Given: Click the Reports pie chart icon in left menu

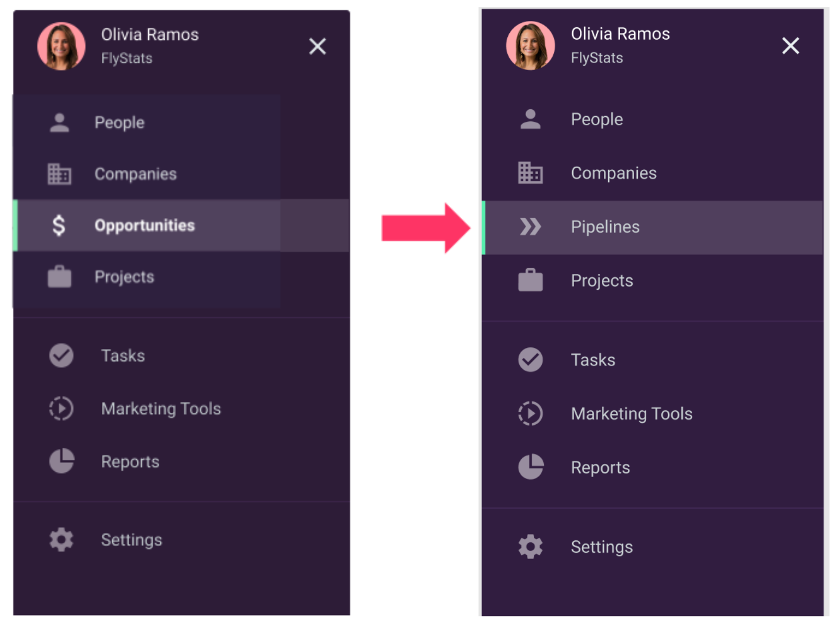Looking at the screenshot, I should coord(62,461).
